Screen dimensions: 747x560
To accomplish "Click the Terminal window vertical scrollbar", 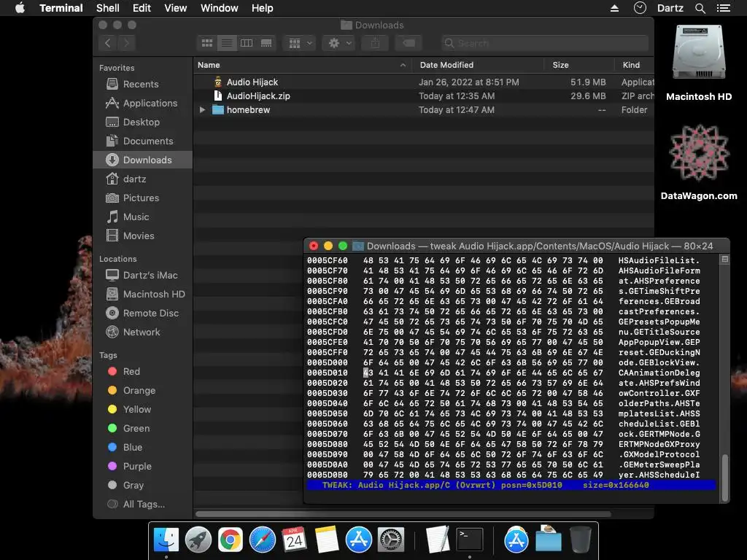I will [725, 478].
